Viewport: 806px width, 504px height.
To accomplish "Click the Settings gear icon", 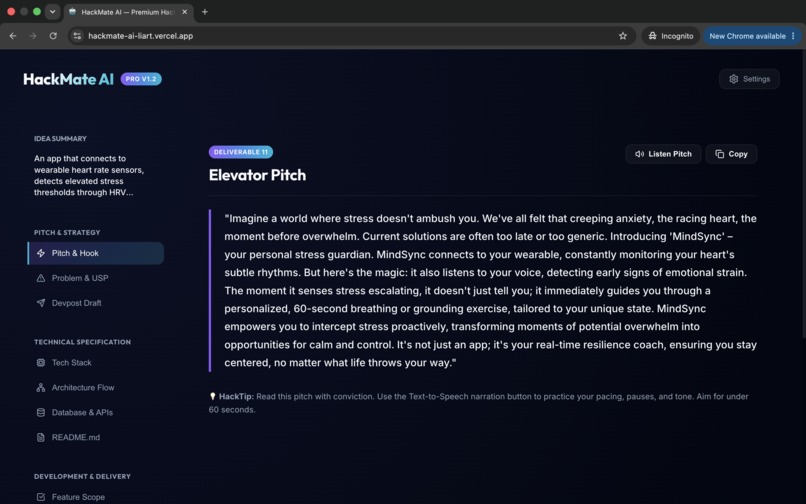I will point(734,79).
